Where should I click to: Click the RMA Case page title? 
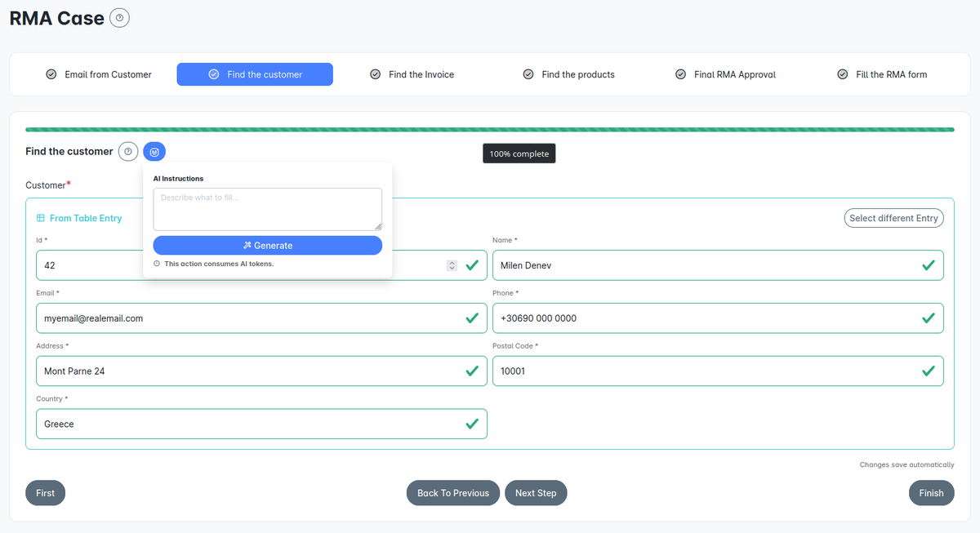click(57, 17)
